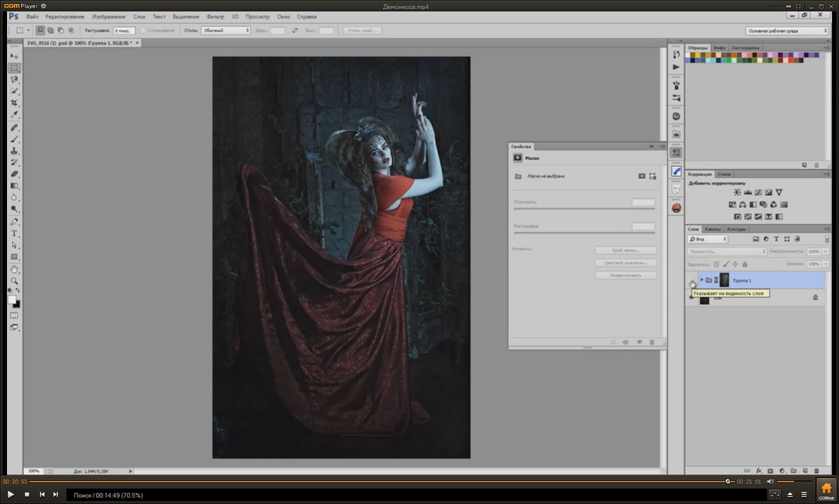The height and width of the screenshot is (504, 839).
Task: Expand the Группа 1 group triangle
Action: tap(701, 280)
